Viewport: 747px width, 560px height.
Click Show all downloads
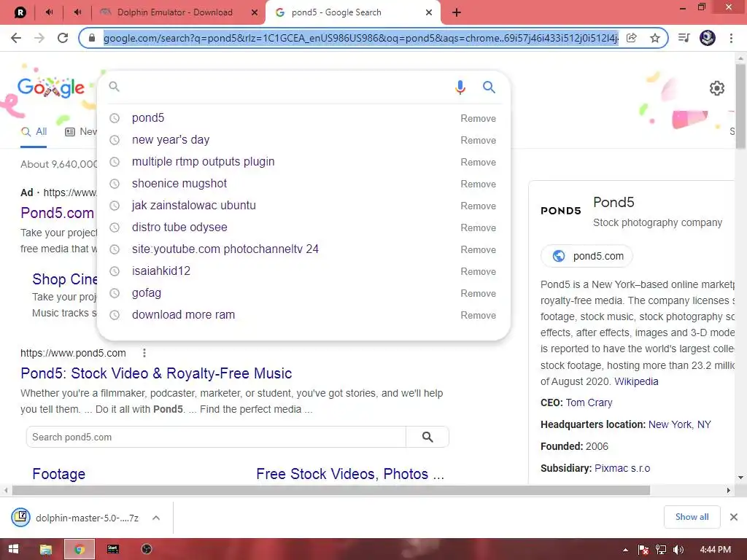tap(692, 517)
